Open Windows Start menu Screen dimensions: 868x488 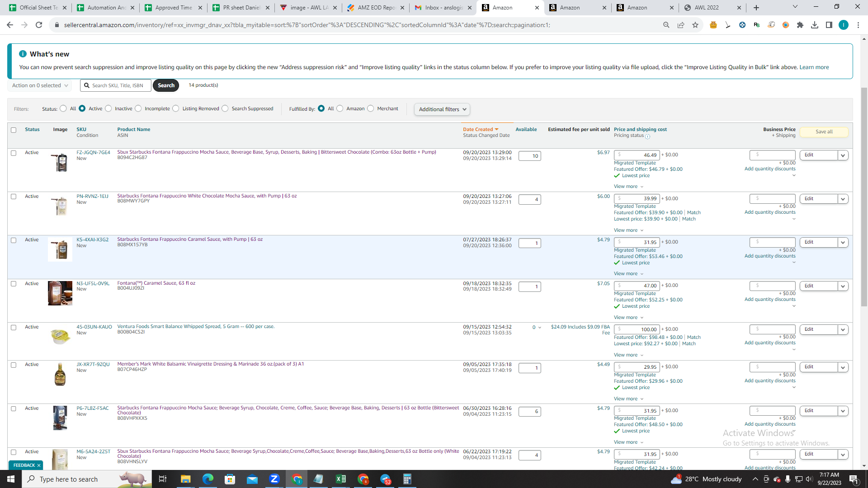[x=11, y=479]
